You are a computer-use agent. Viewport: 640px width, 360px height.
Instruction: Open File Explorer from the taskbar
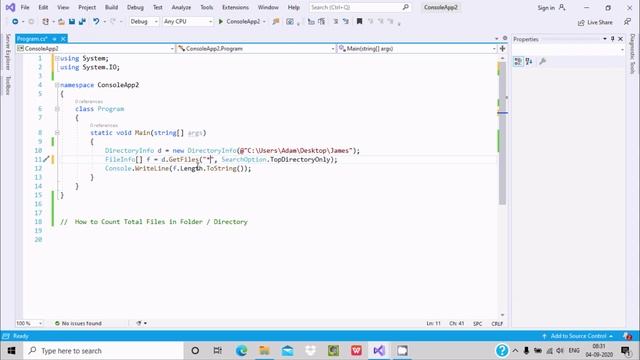point(264,351)
